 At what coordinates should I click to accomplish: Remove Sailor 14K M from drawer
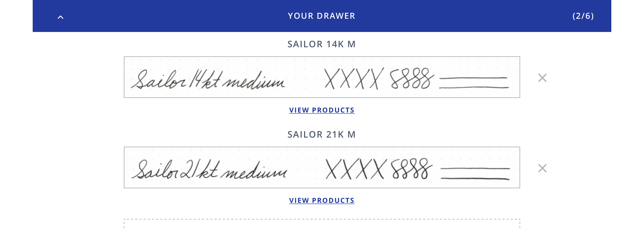point(542,78)
